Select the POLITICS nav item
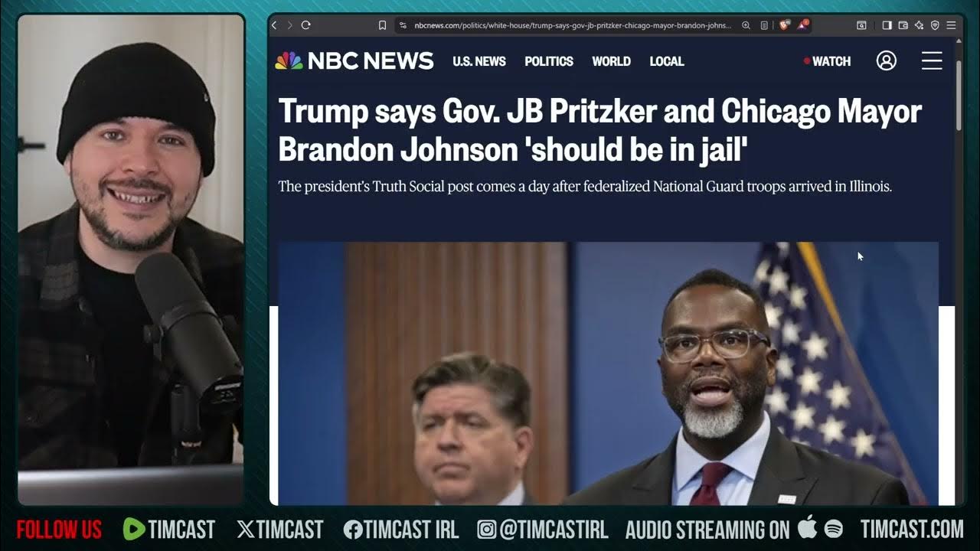 [549, 61]
